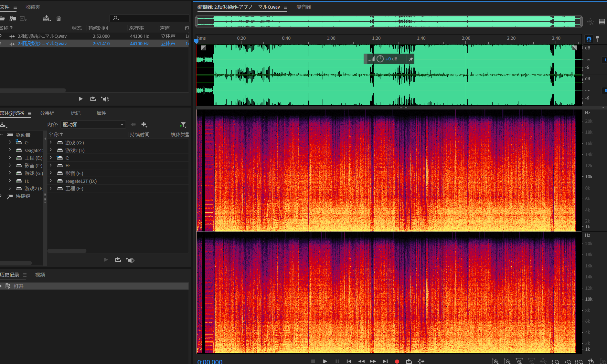Move playhead to previous marker

349,361
